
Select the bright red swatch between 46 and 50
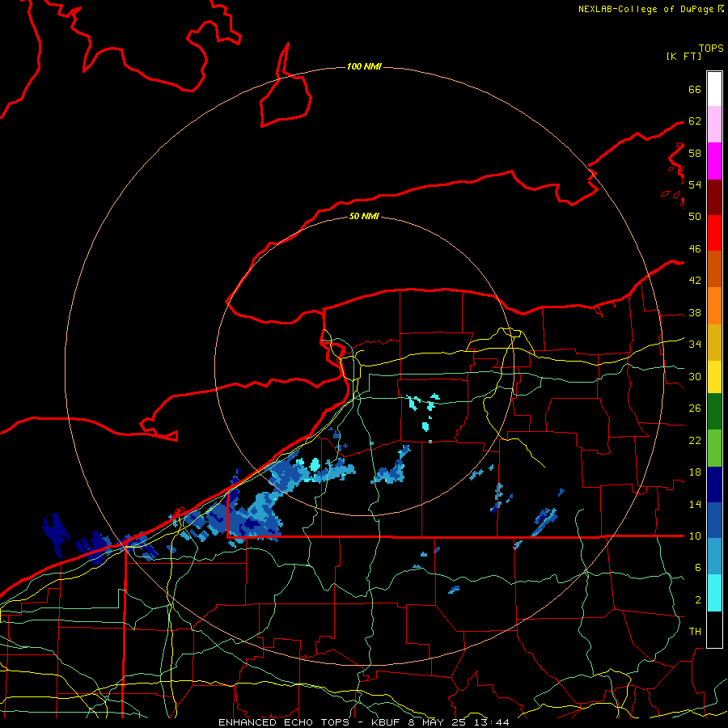click(x=714, y=233)
